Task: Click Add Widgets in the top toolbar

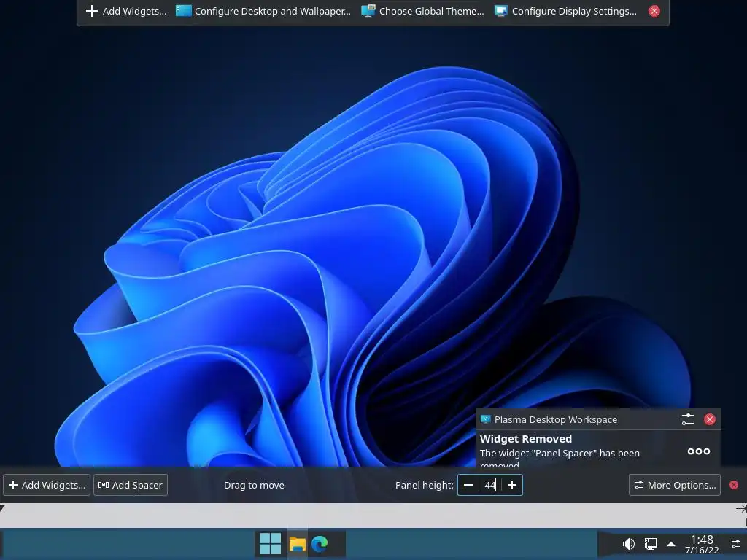Action: (x=126, y=11)
